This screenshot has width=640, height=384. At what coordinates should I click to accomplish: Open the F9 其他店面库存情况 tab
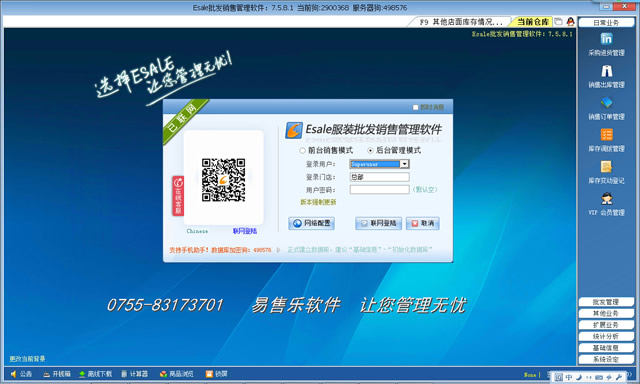(460, 22)
